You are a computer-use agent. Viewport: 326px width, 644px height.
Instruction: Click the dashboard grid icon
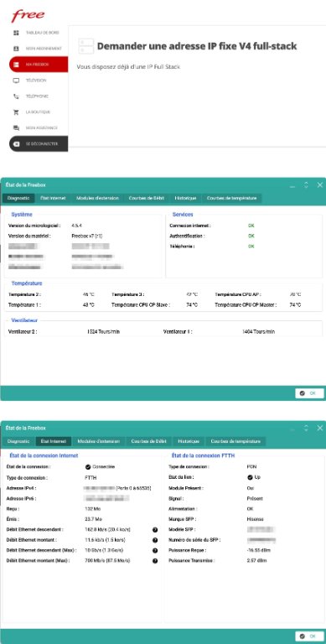click(x=17, y=33)
